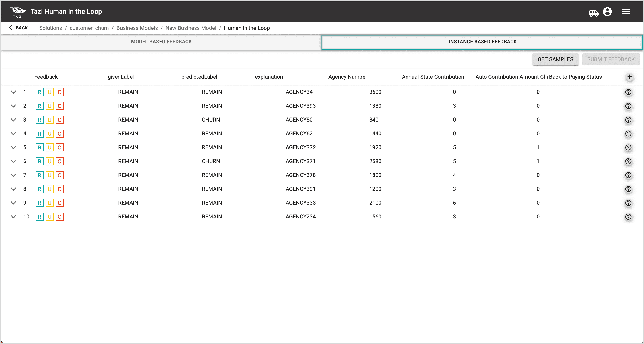The height and width of the screenshot is (344, 644).
Task: Open help icon for row 10 AGENCY234
Action: click(628, 217)
